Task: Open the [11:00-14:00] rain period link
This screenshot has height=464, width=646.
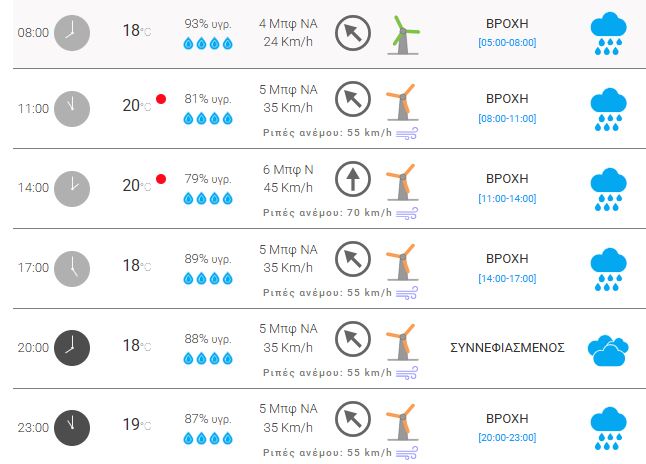Action: [507, 198]
